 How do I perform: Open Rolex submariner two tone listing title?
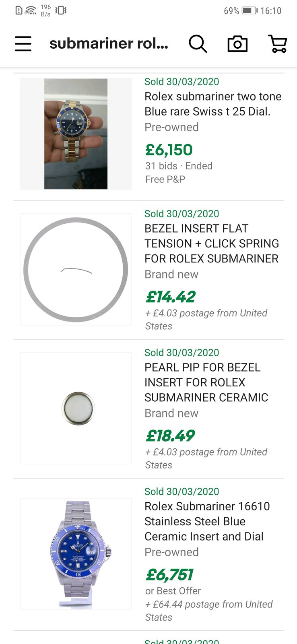[212, 104]
